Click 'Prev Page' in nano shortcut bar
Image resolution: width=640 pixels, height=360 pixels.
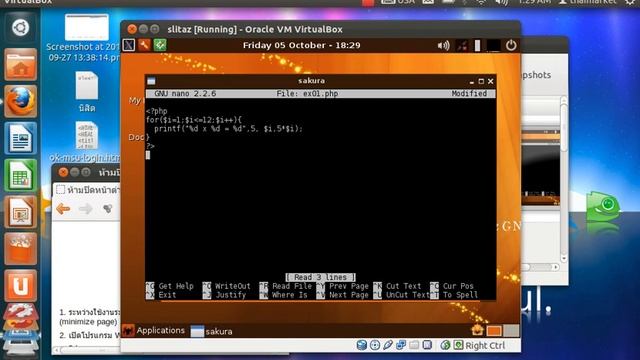click(x=349, y=286)
